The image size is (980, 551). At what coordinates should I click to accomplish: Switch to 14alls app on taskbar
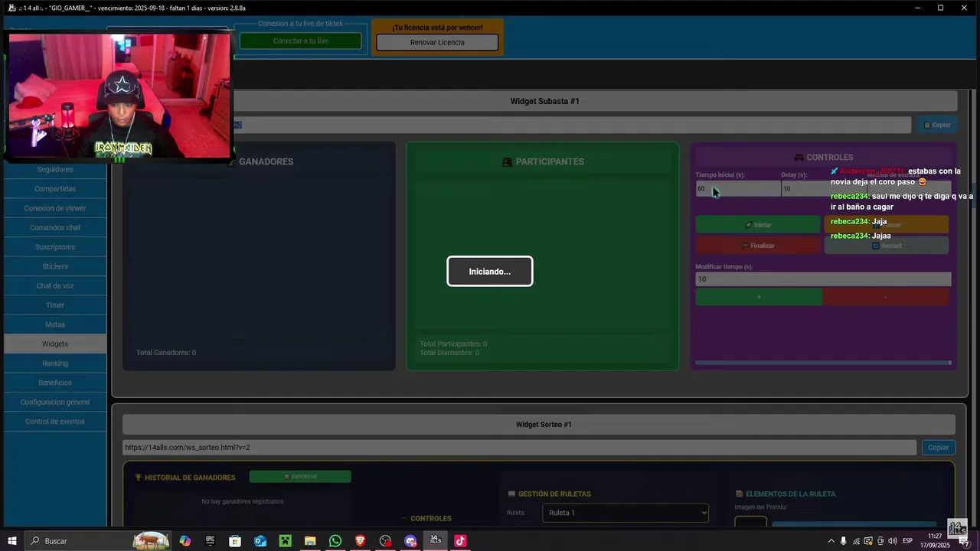pos(436,541)
